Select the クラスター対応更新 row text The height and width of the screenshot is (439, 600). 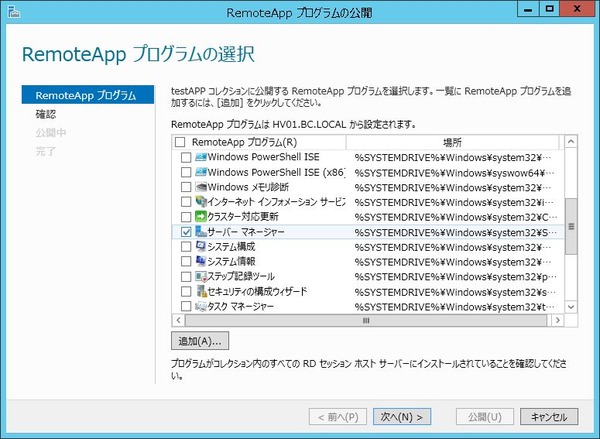pos(243,217)
